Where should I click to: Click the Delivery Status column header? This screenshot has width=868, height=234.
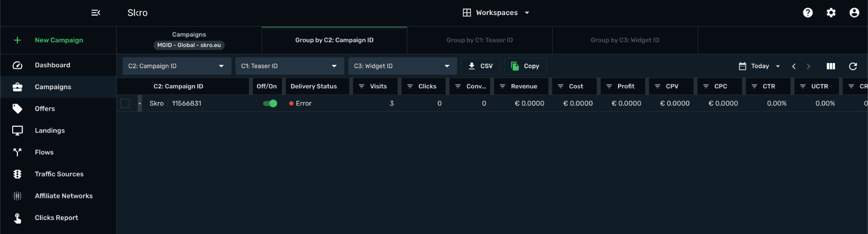[x=314, y=86]
